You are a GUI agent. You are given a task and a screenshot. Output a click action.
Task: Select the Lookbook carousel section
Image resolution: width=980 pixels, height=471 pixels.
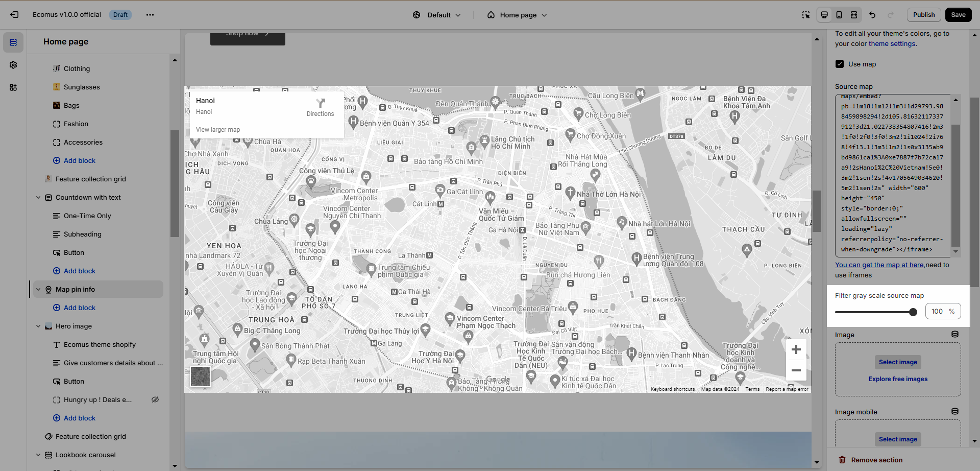[86, 455]
